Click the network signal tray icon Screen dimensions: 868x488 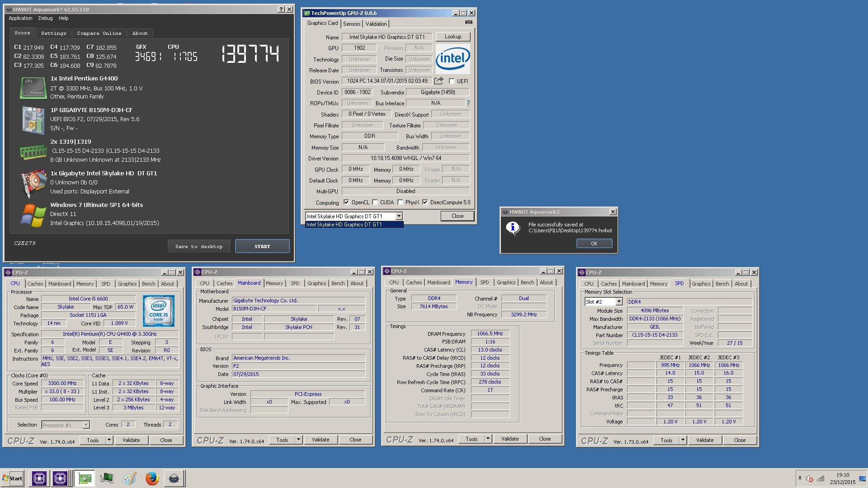(821, 479)
